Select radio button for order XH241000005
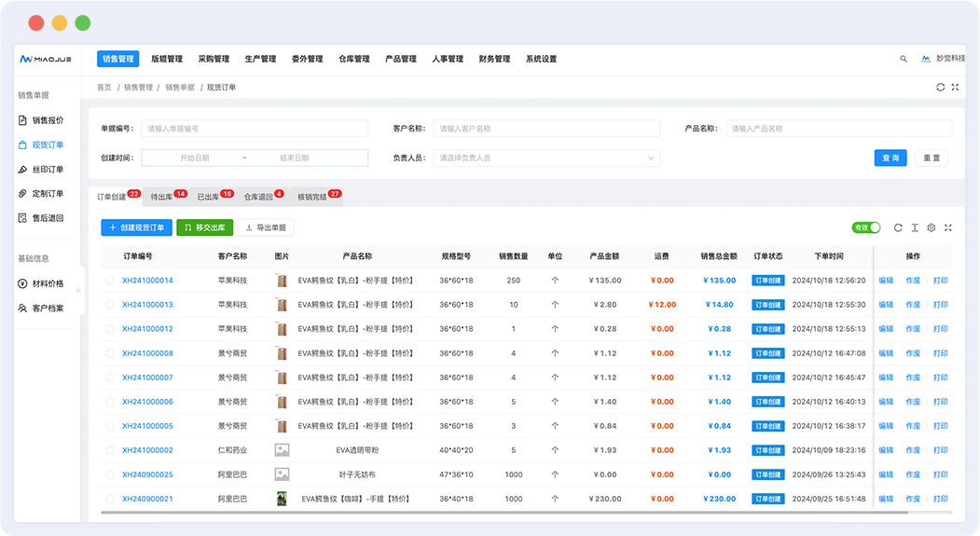The image size is (980, 536). (x=110, y=426)
